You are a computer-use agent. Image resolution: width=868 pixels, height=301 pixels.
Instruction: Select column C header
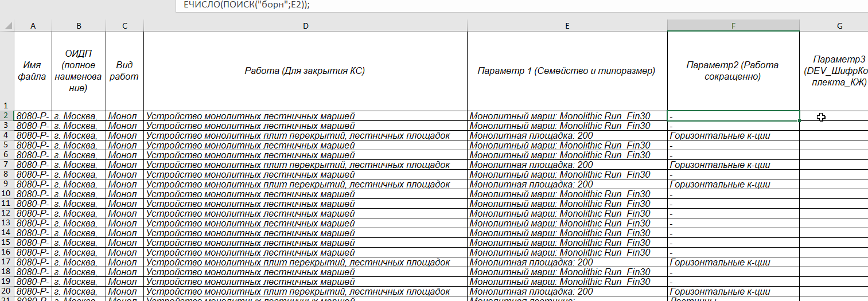(x=124, y=26)
